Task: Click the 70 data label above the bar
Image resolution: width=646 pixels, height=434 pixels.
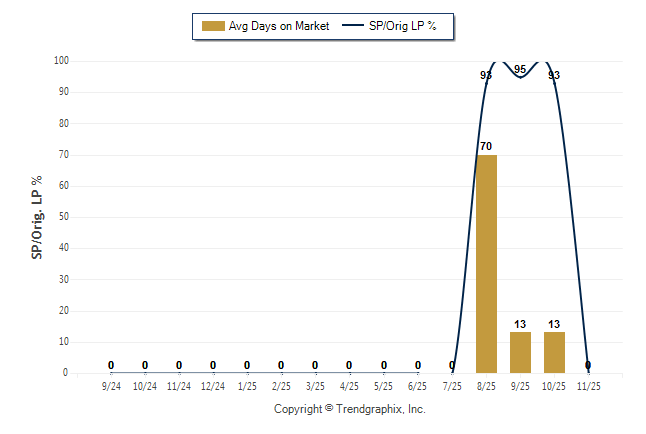Action: [x=486, y=146]
